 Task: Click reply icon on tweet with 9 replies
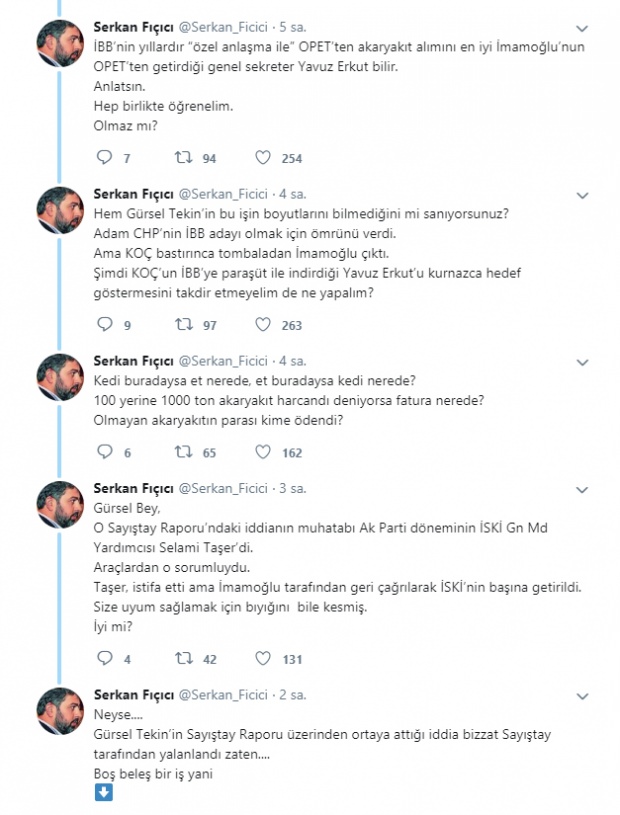(105, 325)
